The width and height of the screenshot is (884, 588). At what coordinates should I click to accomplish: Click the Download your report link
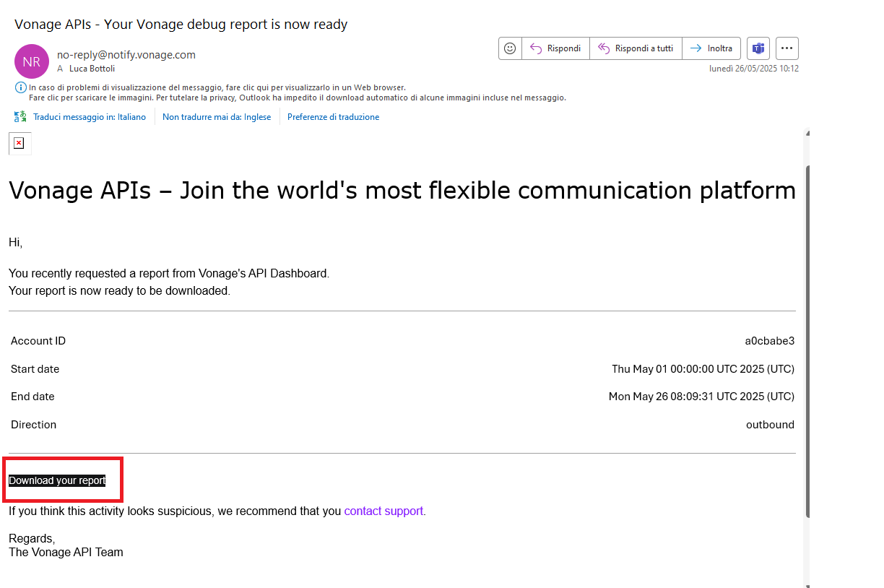57,480
